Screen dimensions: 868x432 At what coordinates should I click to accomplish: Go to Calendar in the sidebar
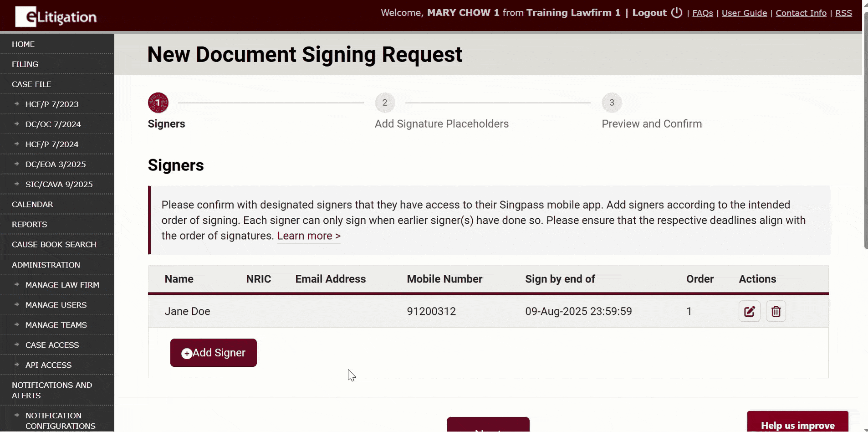32,205
